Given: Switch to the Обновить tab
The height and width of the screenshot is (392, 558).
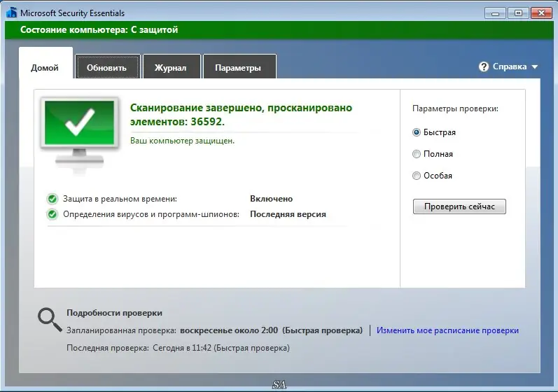Looking at the screenshot, I should click(107, 67).
